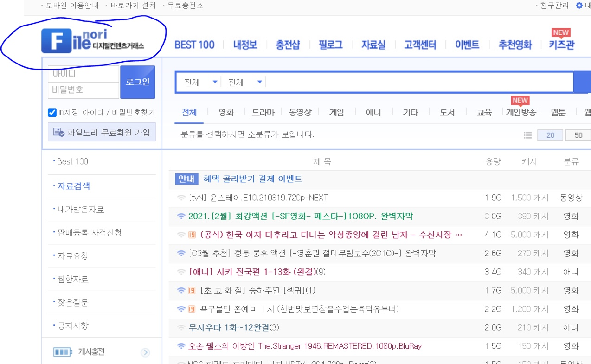
Task: Open the 고객센터 menu
Action: point(420,45)
